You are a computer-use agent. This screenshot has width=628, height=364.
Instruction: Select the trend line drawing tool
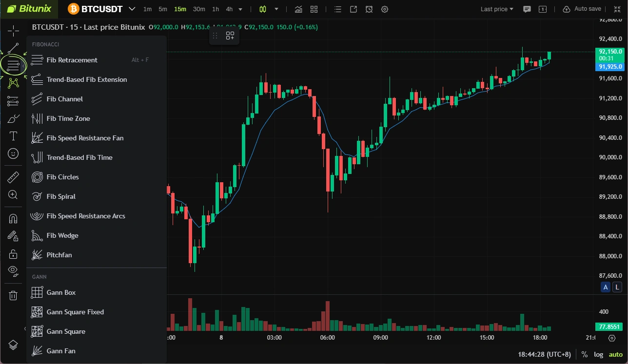[x=13, y=48]
